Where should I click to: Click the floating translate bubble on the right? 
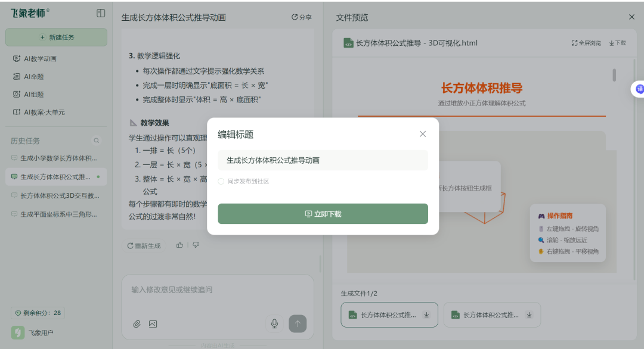coord(640,89)
